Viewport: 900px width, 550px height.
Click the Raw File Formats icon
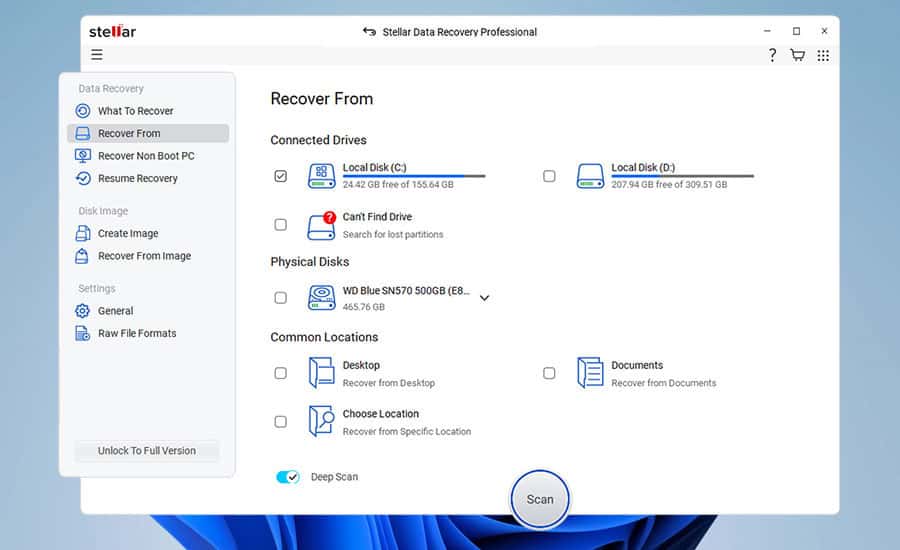83,333
